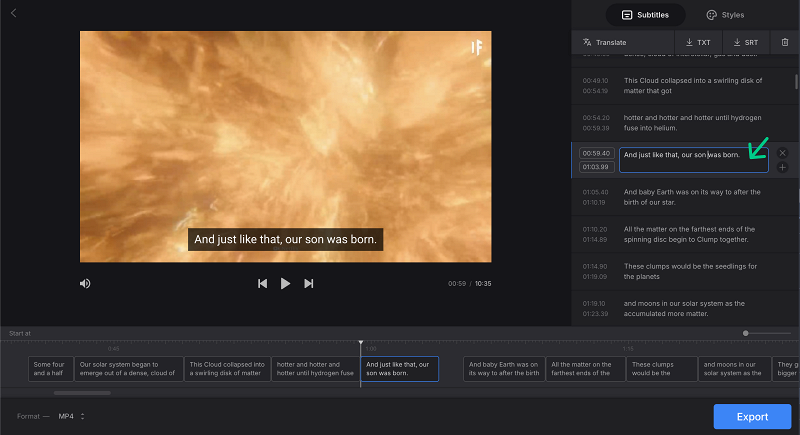
Task: Select the 'hotter and hotter and' timeline clip
Action: 315,369
